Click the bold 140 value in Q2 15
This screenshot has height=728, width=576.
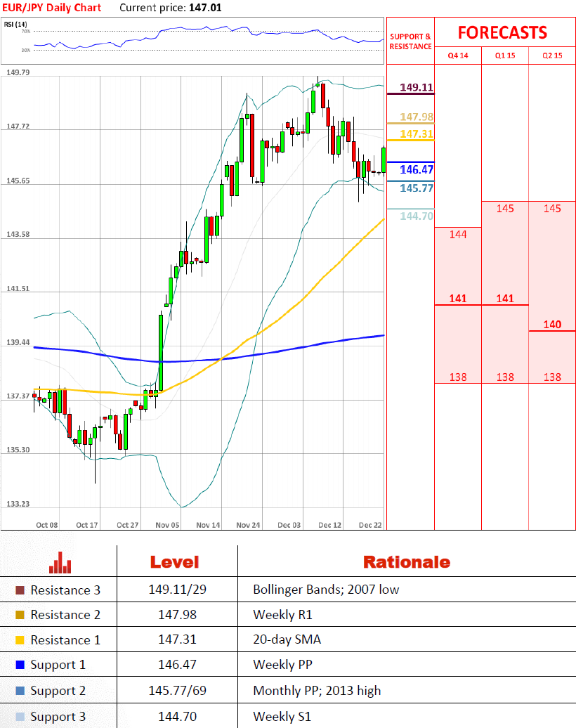pyautogui.click(x=552, y=325)
